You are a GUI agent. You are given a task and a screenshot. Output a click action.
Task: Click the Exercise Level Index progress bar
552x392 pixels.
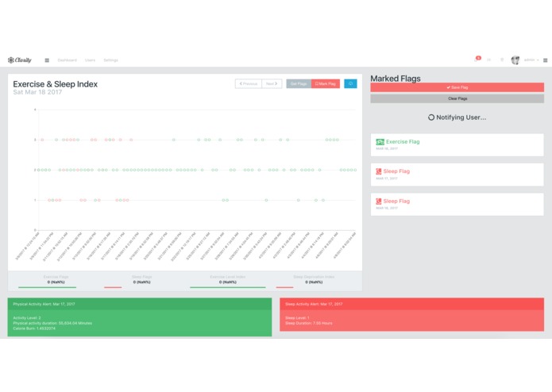tap(228, 287)
